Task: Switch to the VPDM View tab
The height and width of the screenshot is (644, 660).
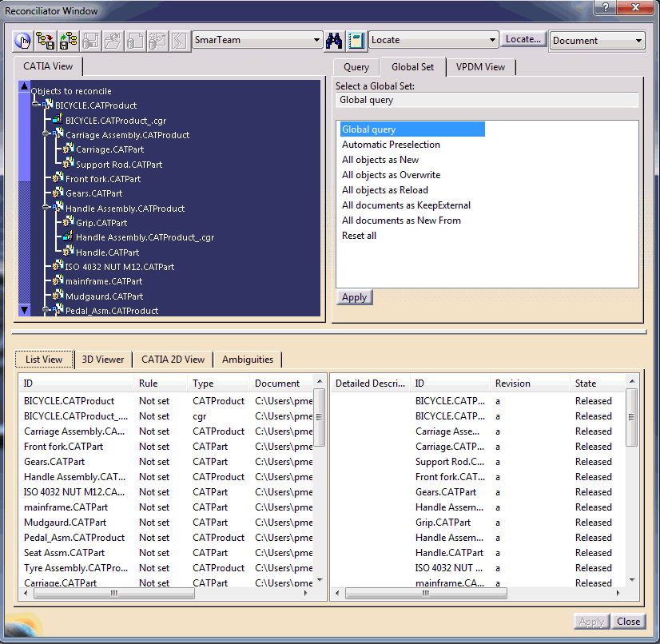Action: tap(480, 67)
